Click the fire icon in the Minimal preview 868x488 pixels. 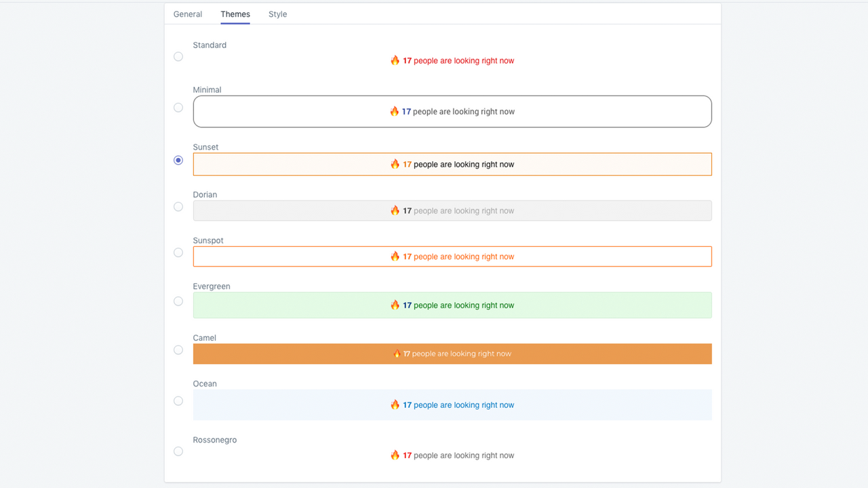[x=395, y=111]
